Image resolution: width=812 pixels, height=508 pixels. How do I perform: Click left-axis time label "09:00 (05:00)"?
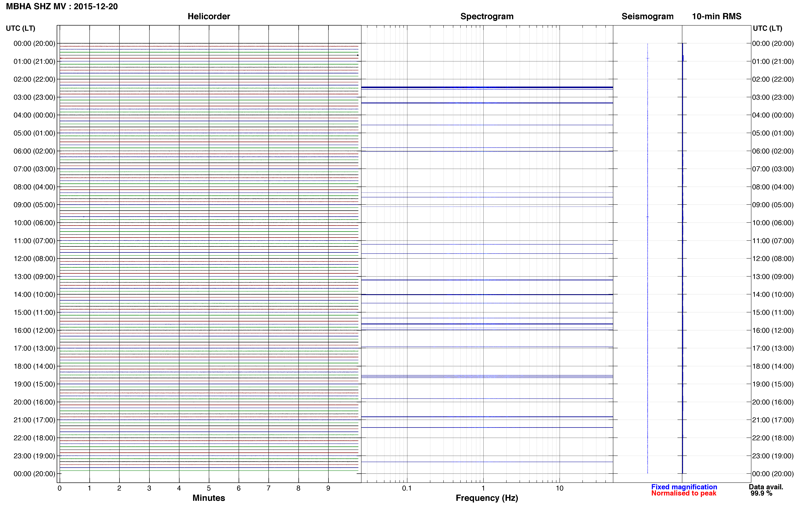coord(34,205)
